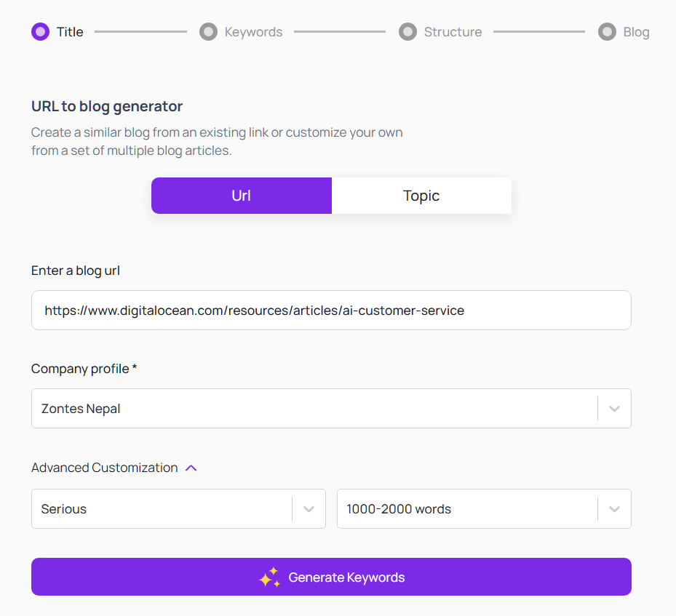676x616 pixels.
Task: Switch to the Url mode toggle
Action: pos(242,196)
